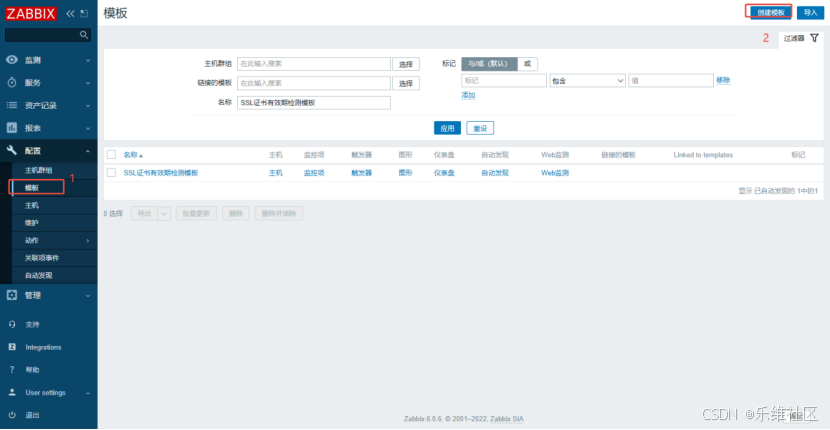Open 模板 in the sidebar
The width and height of the screenshot is (830, 430).
(32, 187)
